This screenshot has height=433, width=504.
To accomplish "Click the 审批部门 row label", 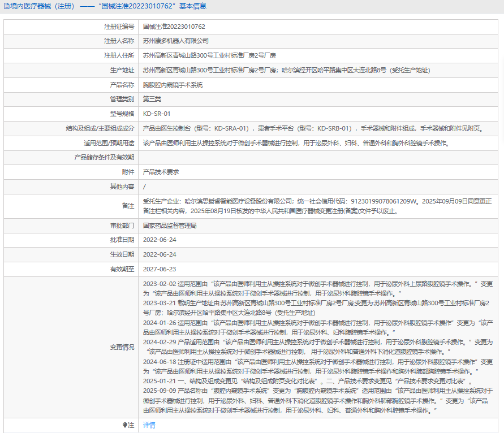I will coord(122,226).
